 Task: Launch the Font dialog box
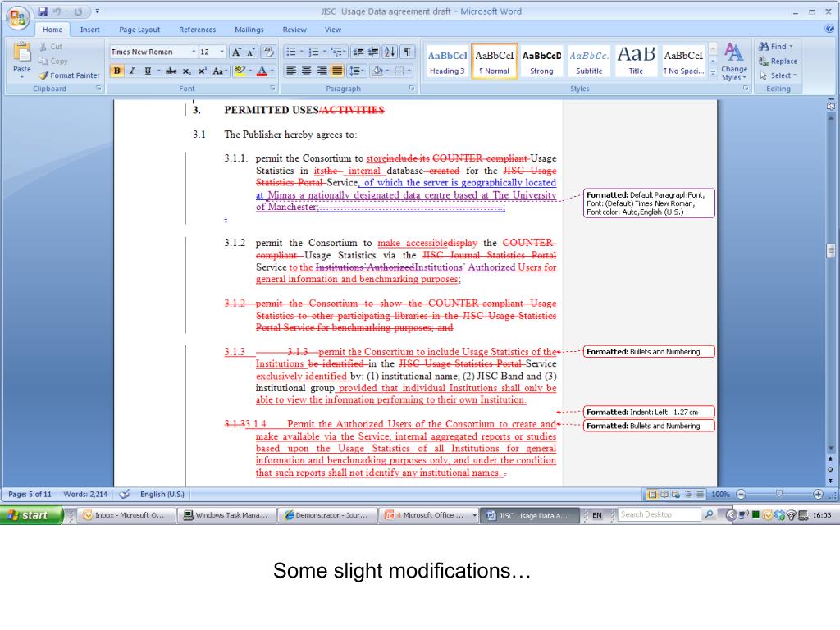272,89
